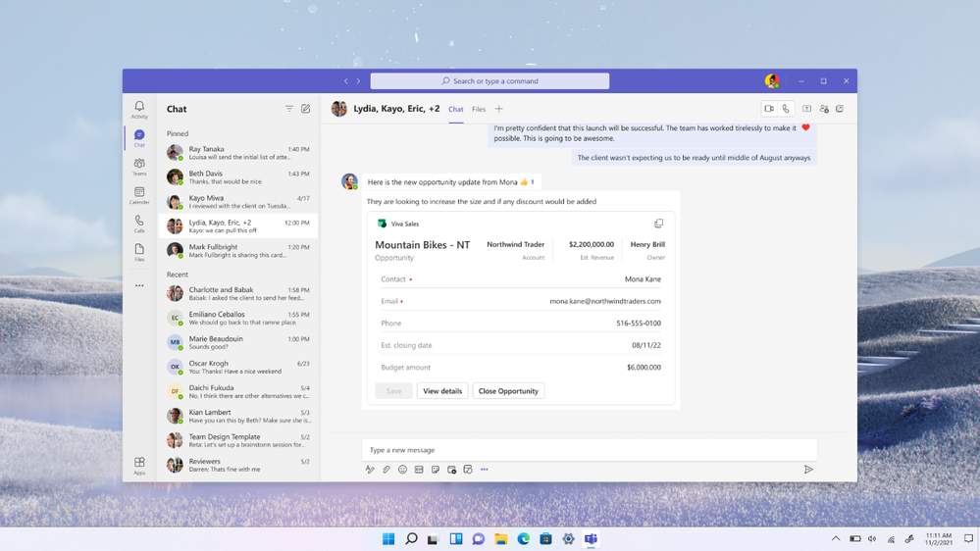The image size is (980, 551).
Task: Open Windows taskbar search
Action: pos(411,538)
